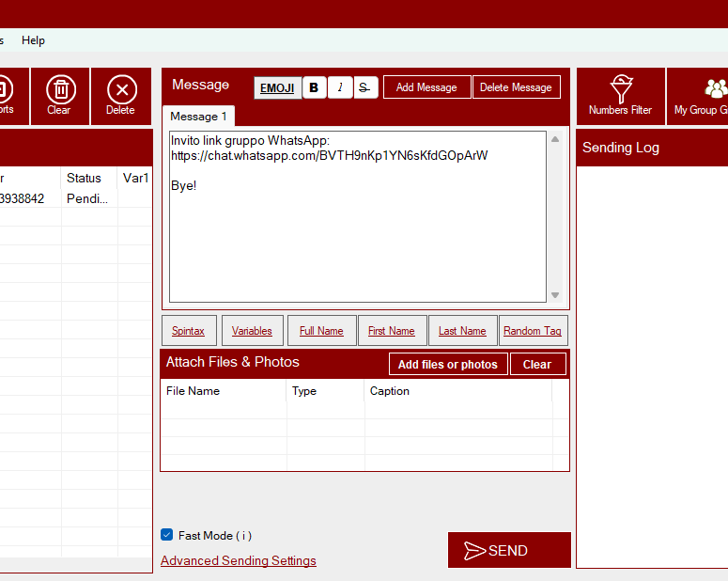Click Add files or photos
Image resolution: width=728 pixels, height=581 pixels.
448,365
